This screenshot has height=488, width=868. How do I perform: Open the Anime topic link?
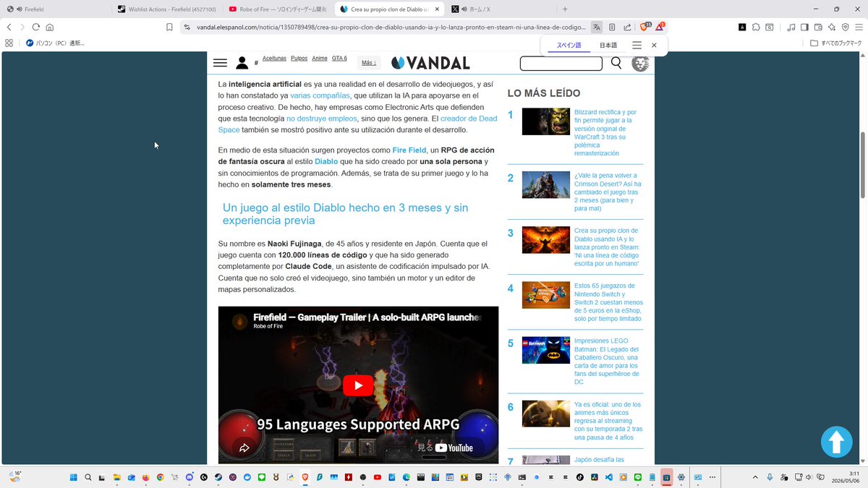[320, 58]
